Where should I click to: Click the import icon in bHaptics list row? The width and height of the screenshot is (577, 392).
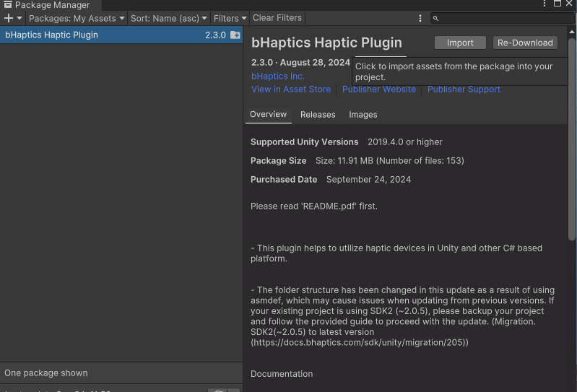click(x=235, y=35)
